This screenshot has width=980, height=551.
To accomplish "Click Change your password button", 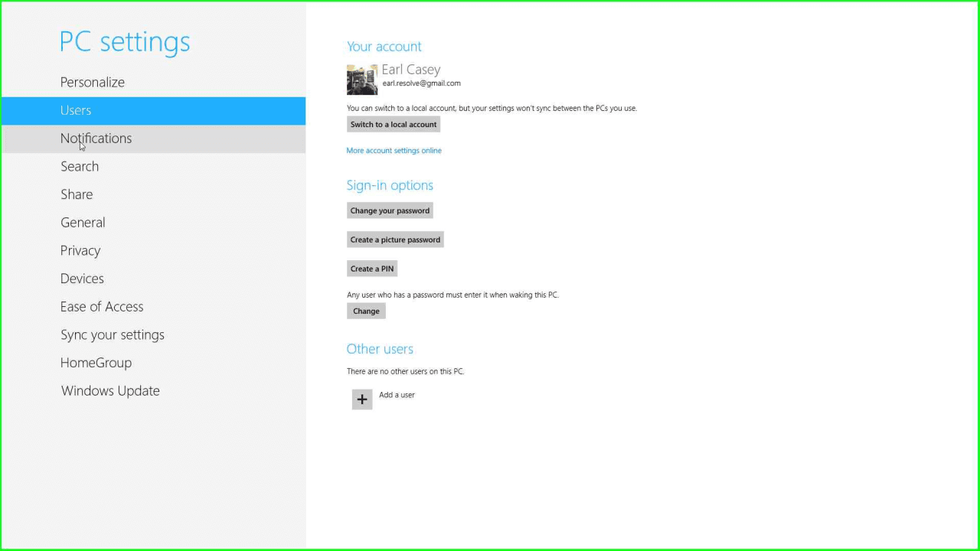I will pos(390,210).
